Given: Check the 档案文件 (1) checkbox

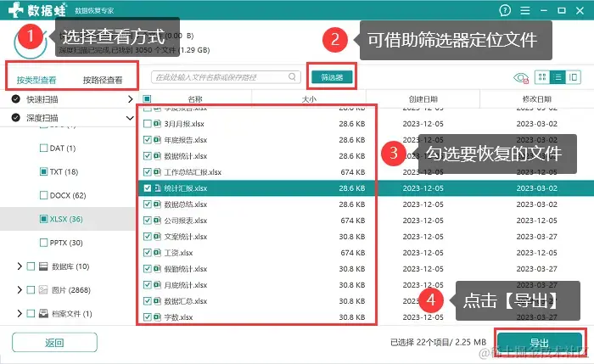Looking at the screenshot, I should click(31, 314).
